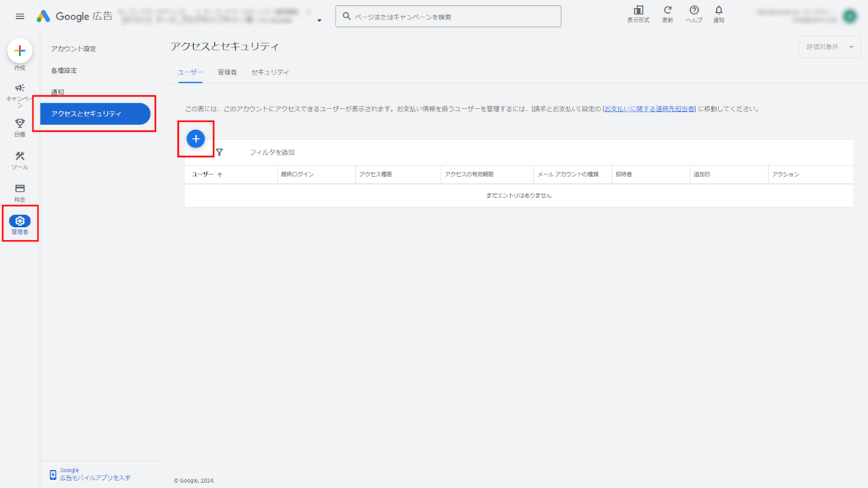Click the filter funnel icon
868x488 pixels.
point(219,152)
